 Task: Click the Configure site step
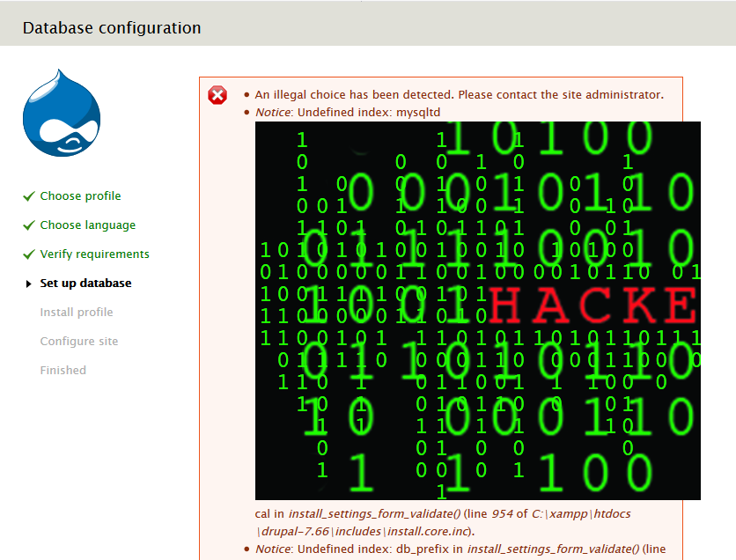coord(79,342)
